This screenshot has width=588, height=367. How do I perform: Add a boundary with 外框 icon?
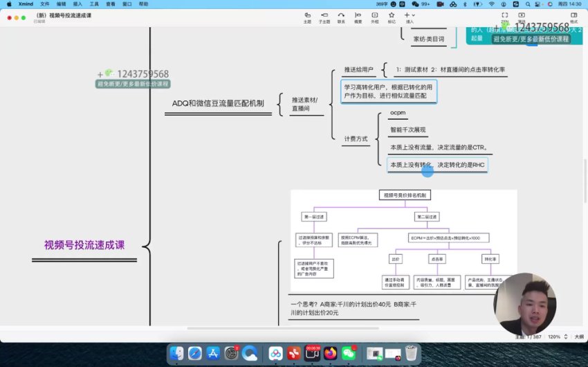click(375, 15)
